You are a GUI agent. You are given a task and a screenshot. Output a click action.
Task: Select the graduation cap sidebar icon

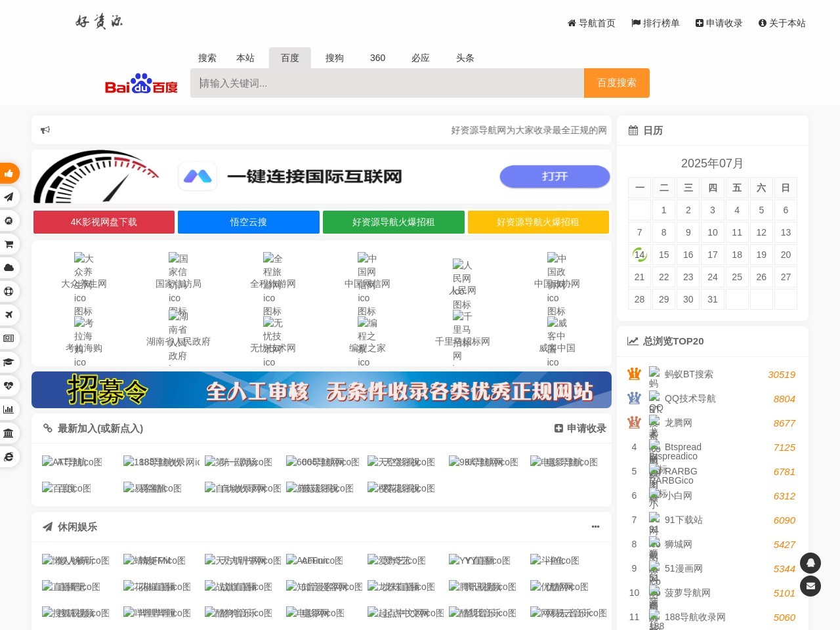point(9,362)
